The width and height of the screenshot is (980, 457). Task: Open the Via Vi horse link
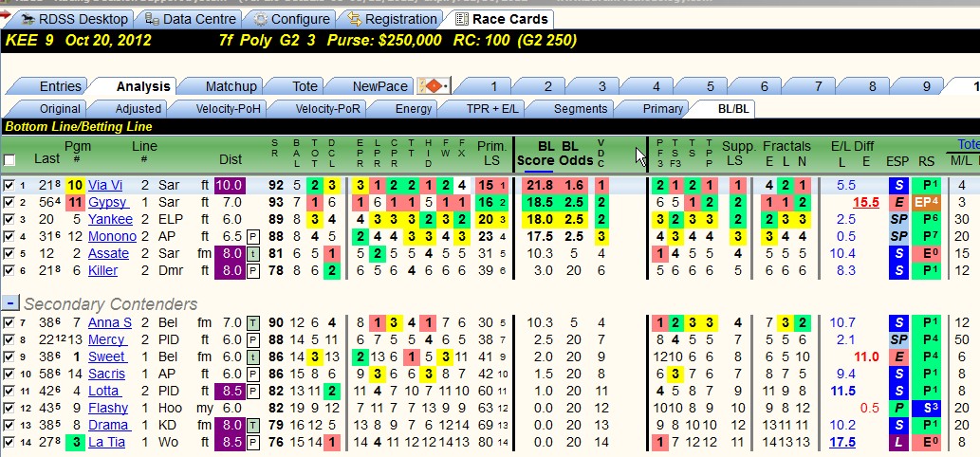coord(105,186)
